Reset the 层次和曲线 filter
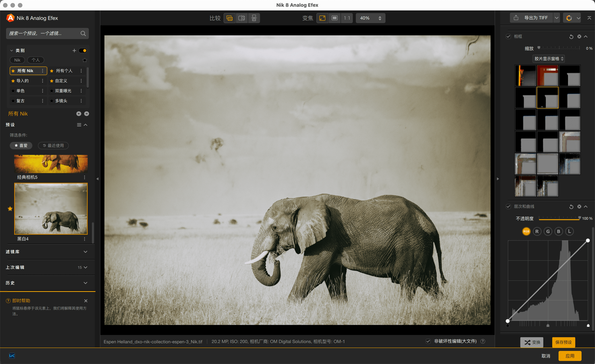Image resolution: width=595 pixels, height=364 pixels. click(x=571, y=207)
